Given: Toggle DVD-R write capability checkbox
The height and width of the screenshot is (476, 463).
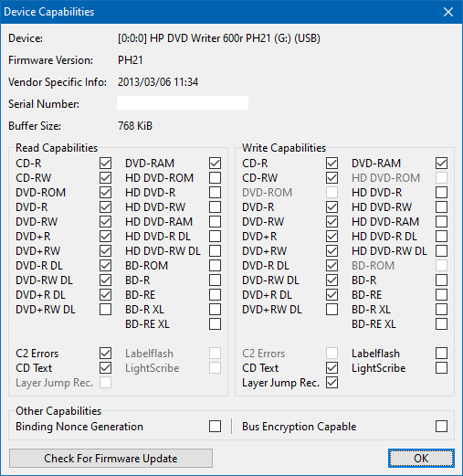Looking at the screenshot, I should (331, 206).
